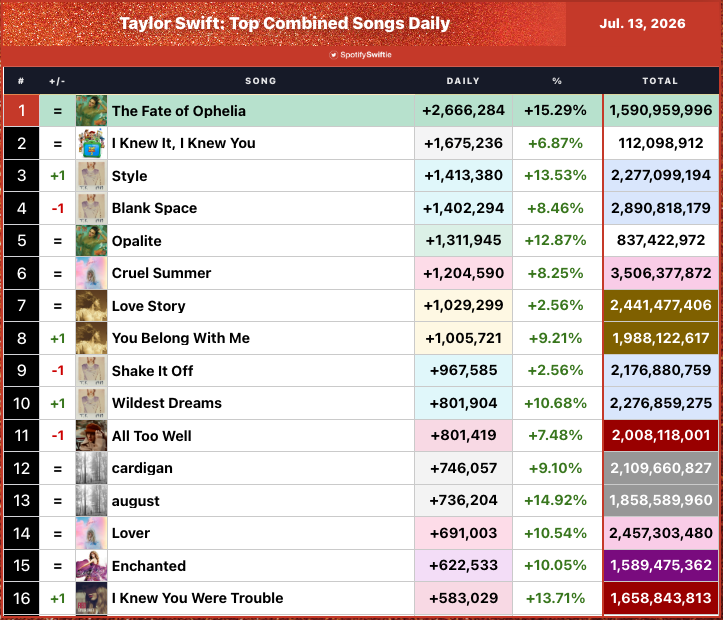Viewport: 723px width, 620px height.
Task: Click You Belong With Me album thumbnail
Action: 91,338
